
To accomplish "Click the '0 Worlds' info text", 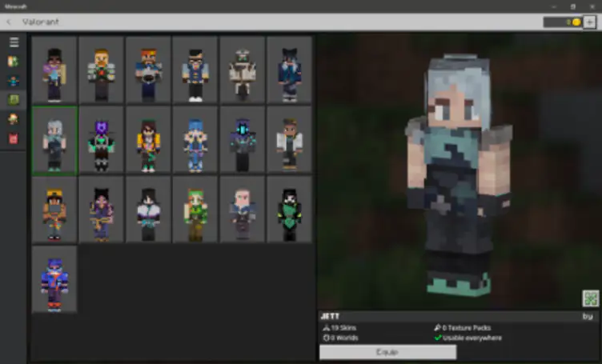I will (x=344, y=338).
